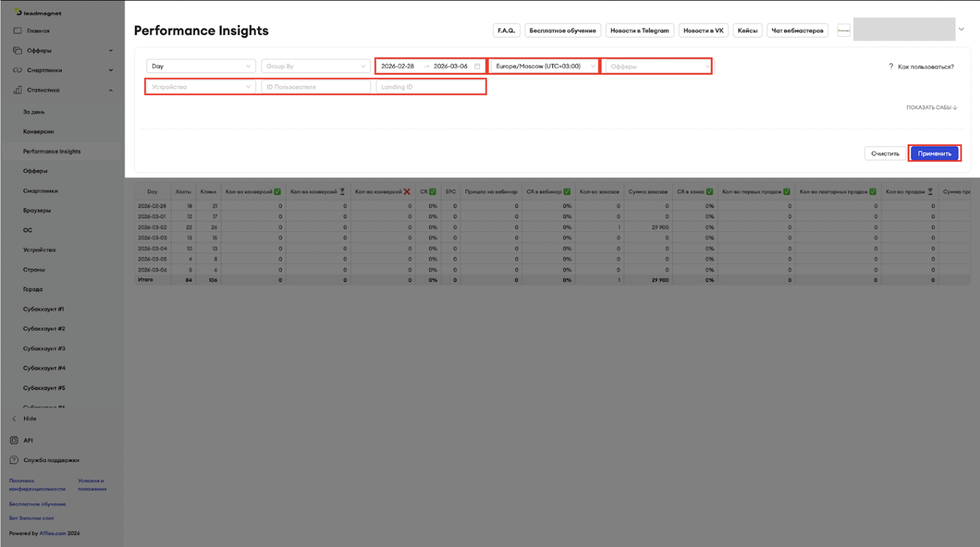Open Города statistics page
Viewport: 980px width, 547px height.
point(33,289)
